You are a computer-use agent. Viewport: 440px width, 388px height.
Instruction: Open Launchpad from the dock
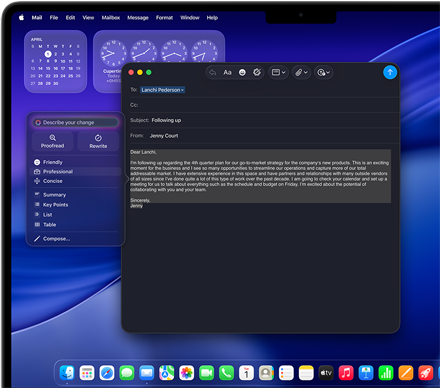point(87,373)
